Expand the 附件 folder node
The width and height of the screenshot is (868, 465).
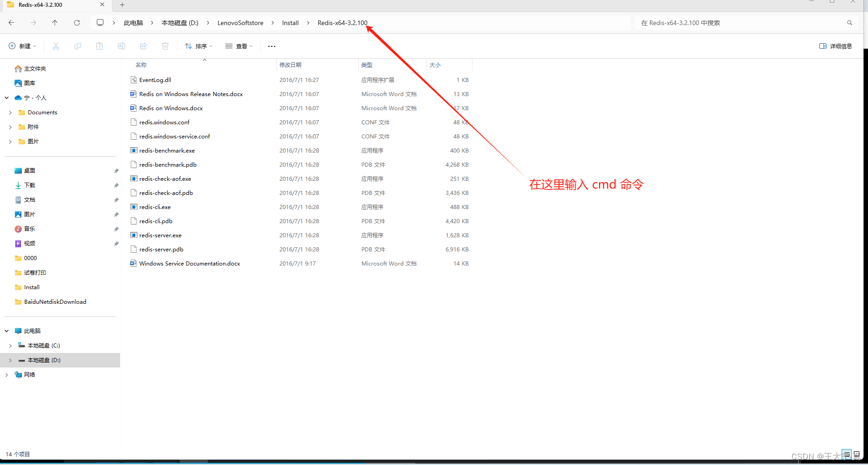point(10,127)
